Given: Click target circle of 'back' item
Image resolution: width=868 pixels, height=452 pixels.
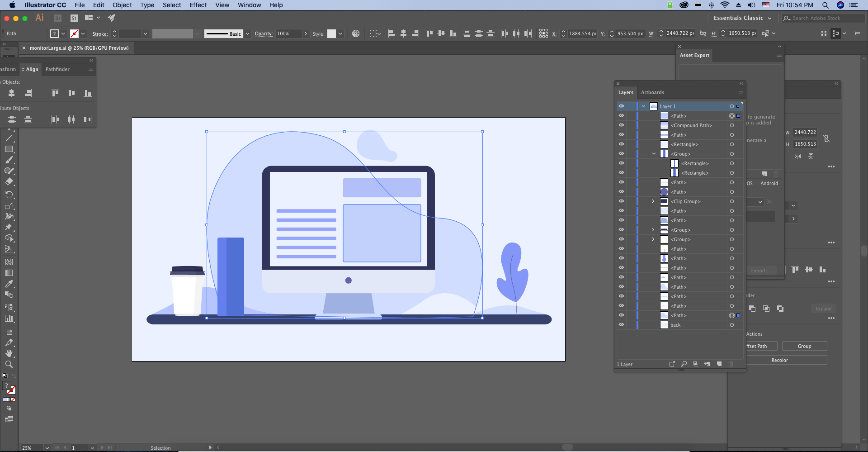Looking at the screenshot, I should (x=732, y=325).
